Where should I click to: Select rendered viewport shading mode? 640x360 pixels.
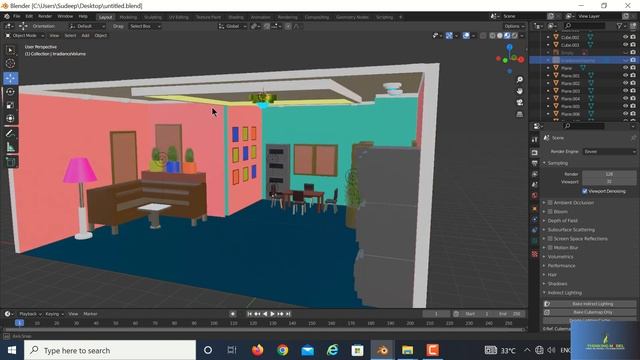(515, 36)
